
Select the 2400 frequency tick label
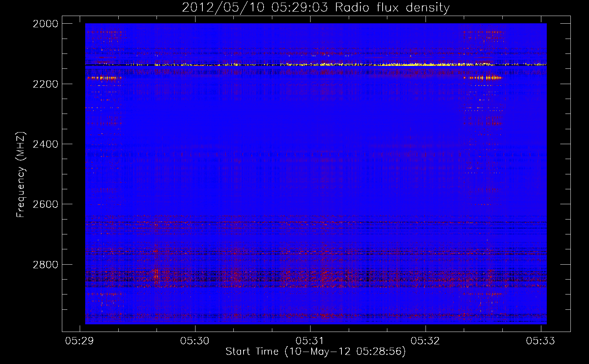pyautogui.click(x=46, y=144)
